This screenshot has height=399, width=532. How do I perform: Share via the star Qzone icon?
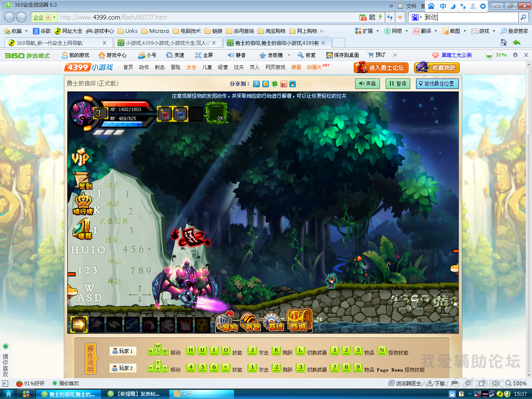click(x=266, y=84)
